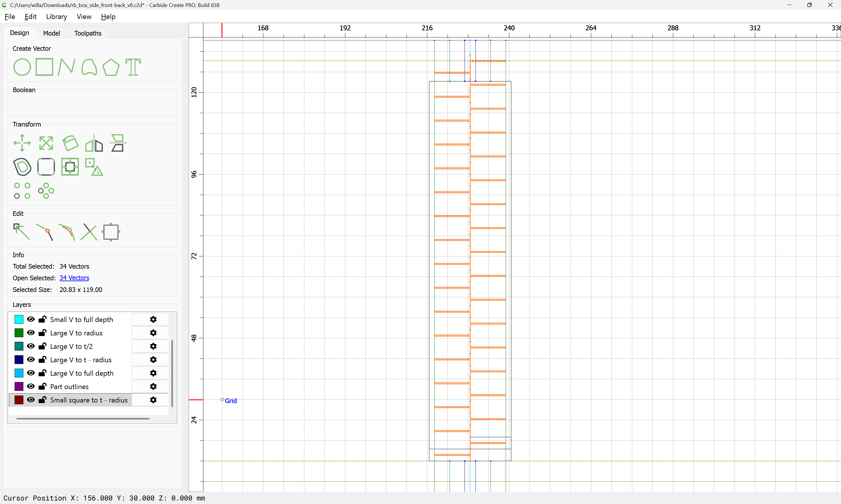Select the Circle vector tool
This screenshot has height=504, width=841.
pyautogui.click(x=22, y=67)
